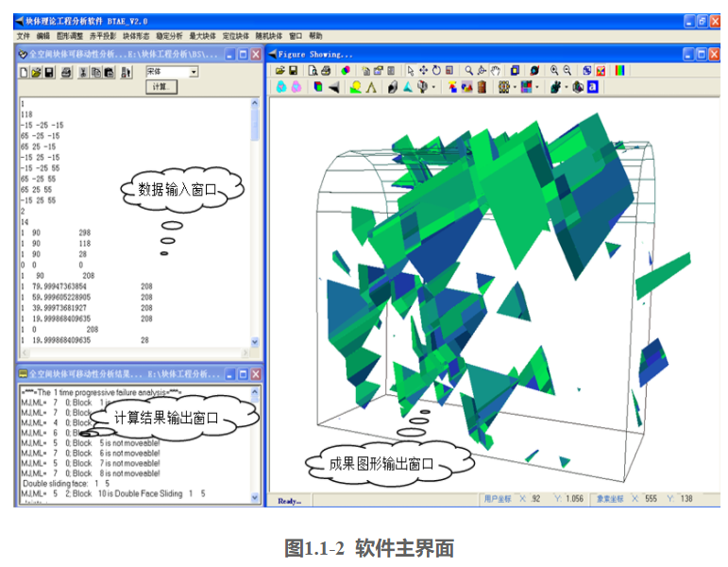This screenshot has height=567, width=728.
Task: Click the rainbow color bar icon
Action: (620, 71)
